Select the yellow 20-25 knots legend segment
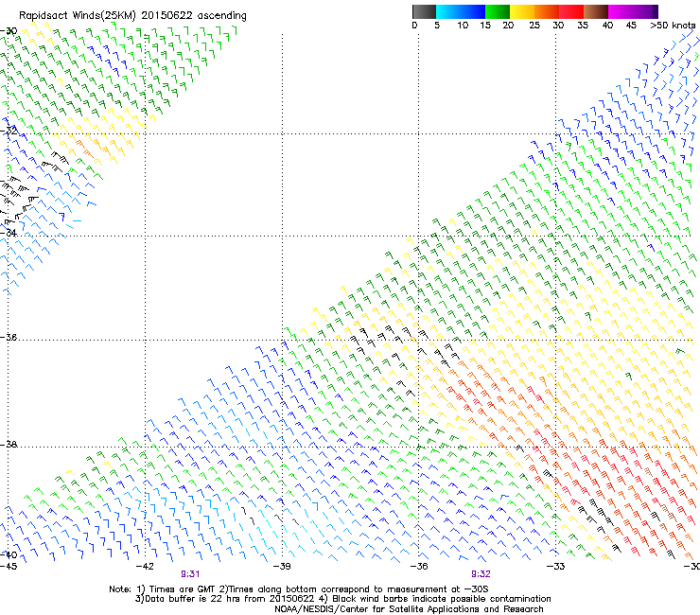This screenshot has height=615, width=700. point(522,11)
